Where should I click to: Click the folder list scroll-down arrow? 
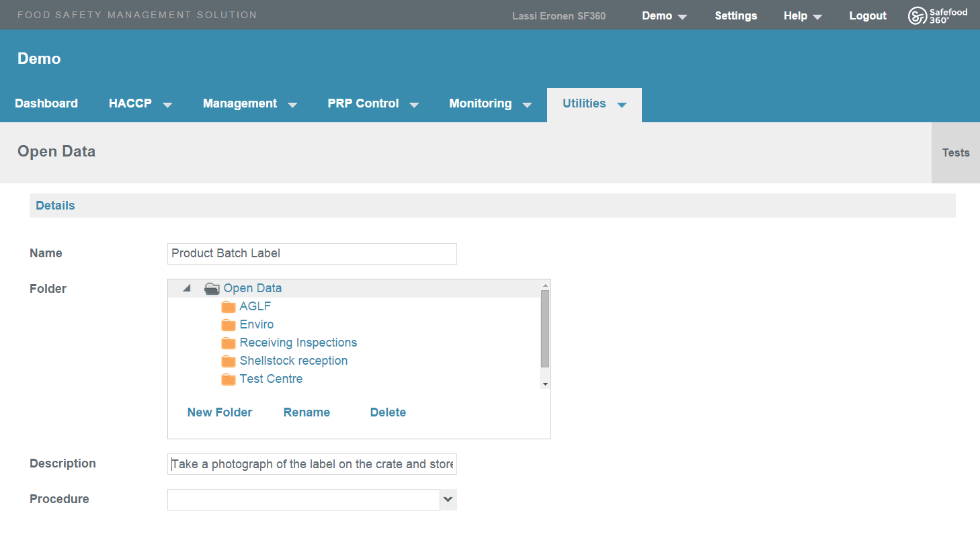(545, 384)
